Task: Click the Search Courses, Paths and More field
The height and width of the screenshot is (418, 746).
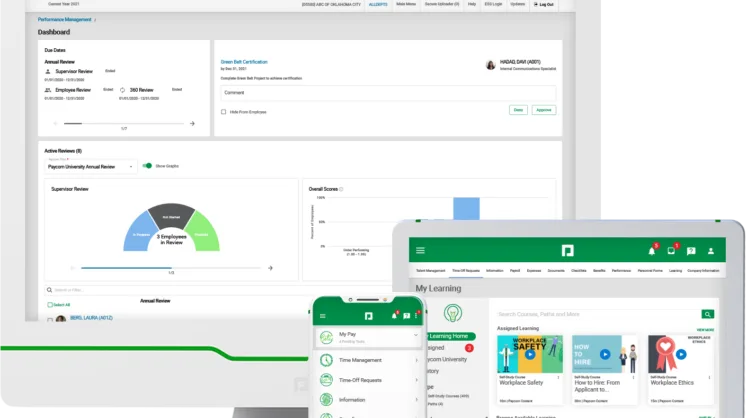Action: tap(598, 314)
